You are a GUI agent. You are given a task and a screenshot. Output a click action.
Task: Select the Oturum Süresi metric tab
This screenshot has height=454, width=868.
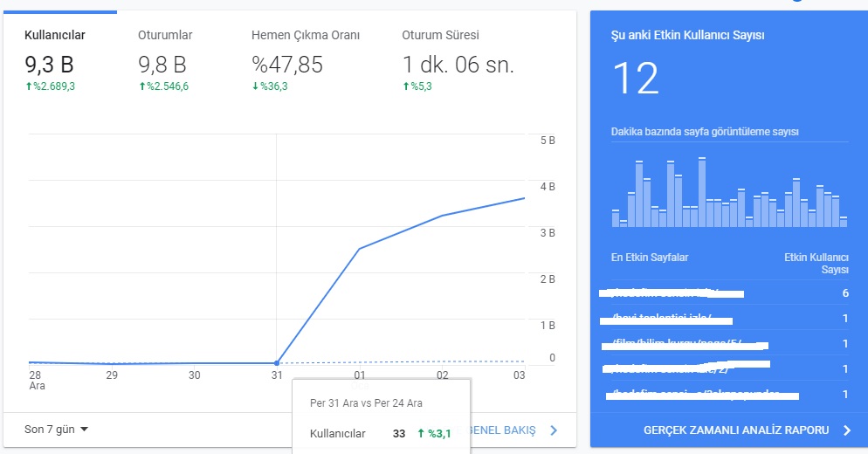coord(458,59)
